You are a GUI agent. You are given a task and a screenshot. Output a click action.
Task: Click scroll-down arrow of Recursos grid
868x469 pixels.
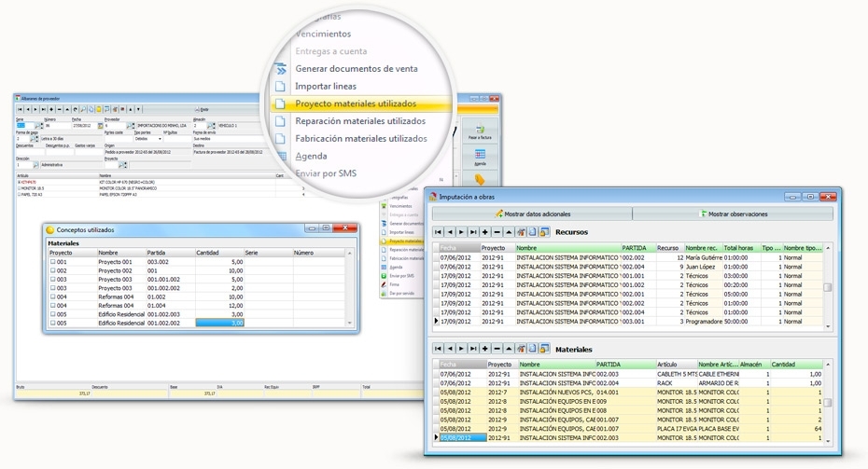coord(828,326)
